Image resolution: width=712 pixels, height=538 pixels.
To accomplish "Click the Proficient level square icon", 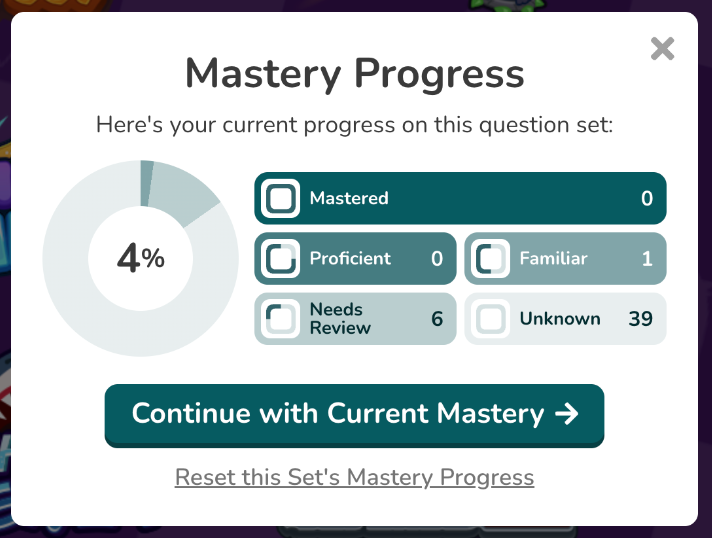I will [281, 259].
